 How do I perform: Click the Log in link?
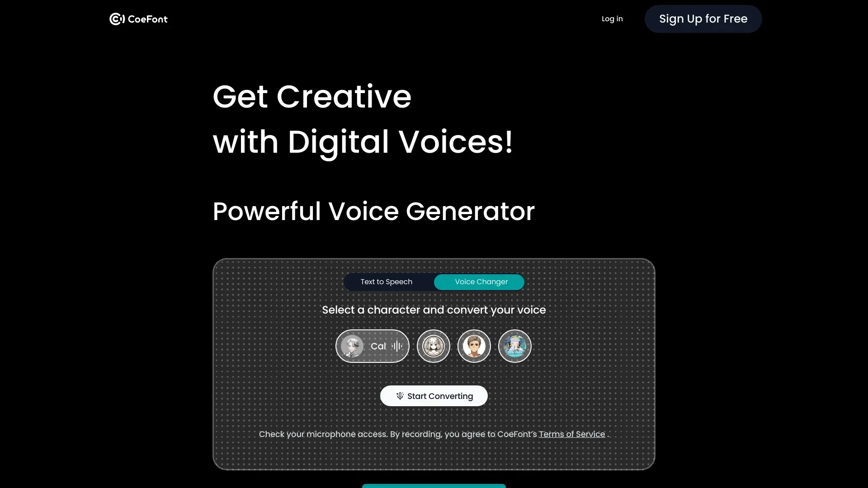tap(612, 19)
